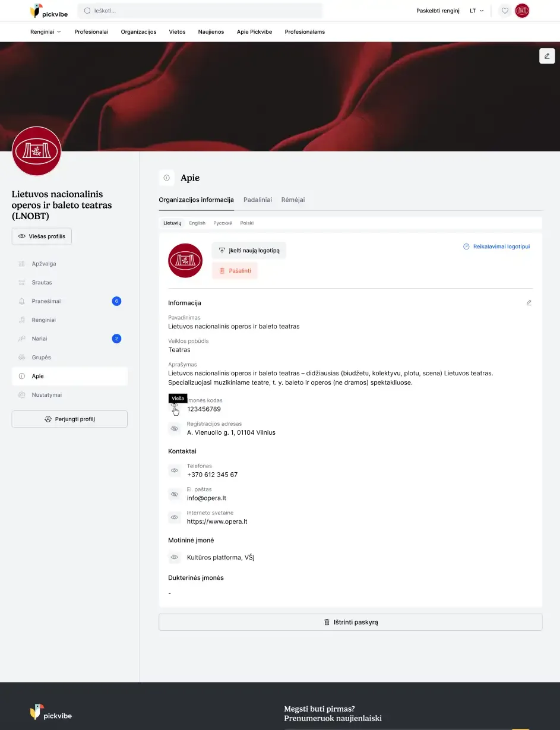Viewport: 560px width, 730px height.
Task: Switch to the Rėmėjai tab
Action: pyautogui.click(x=293, y=200)
